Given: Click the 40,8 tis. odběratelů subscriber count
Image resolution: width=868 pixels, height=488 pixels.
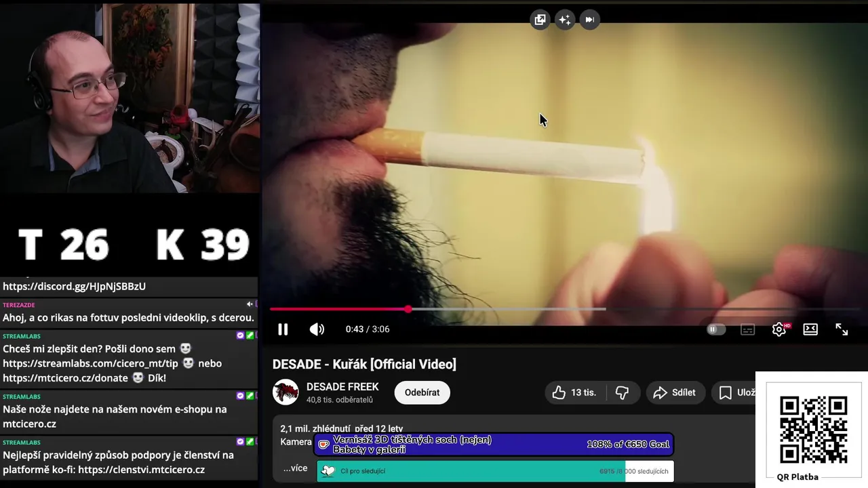Looking at the screenshot, I should click(x=340, y=400).
